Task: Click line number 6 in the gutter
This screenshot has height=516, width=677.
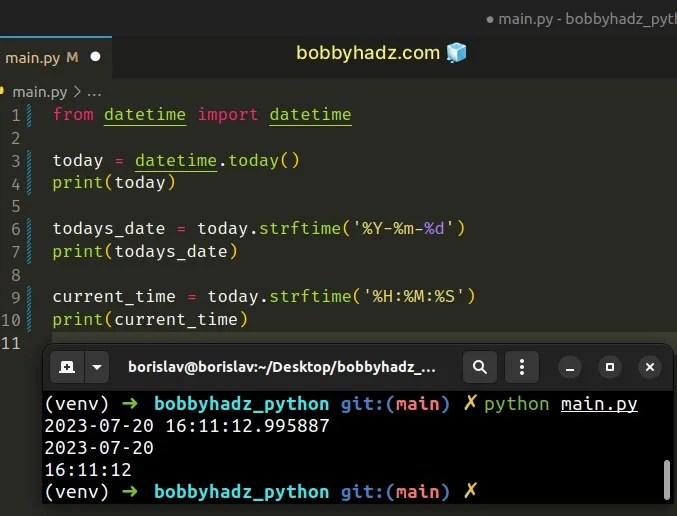Action: (x=16, y=229)
